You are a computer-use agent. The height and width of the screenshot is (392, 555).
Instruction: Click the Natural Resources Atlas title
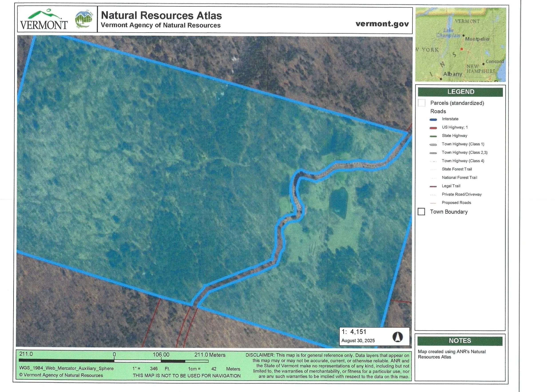tap(161, 16)
